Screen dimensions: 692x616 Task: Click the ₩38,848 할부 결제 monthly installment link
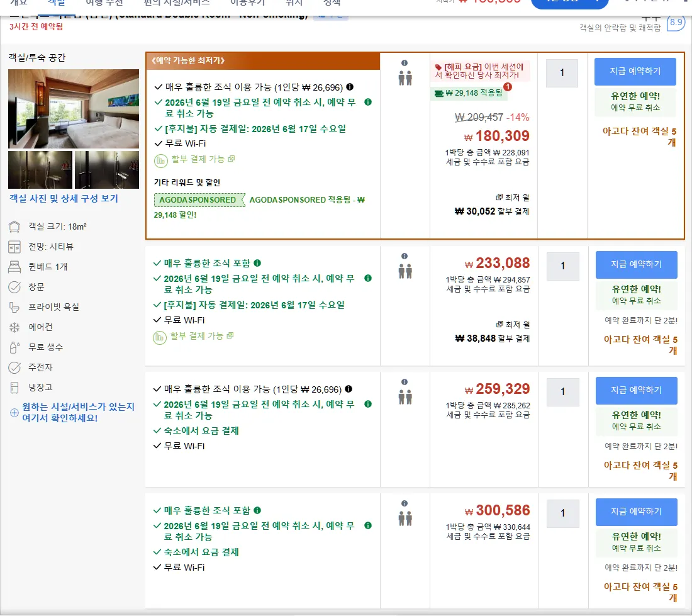pos(492,339)
